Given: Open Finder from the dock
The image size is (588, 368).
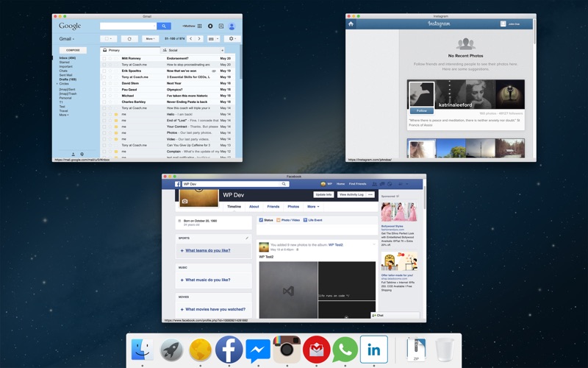Looking at the screenshot, I should (142, 350).
